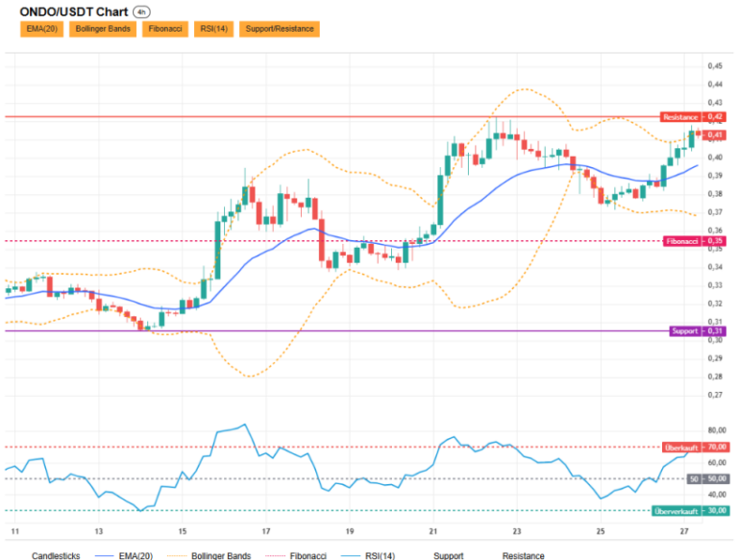Click the 0,45 price axis value
Screen dimensions: 738x560
coord(715,66)
